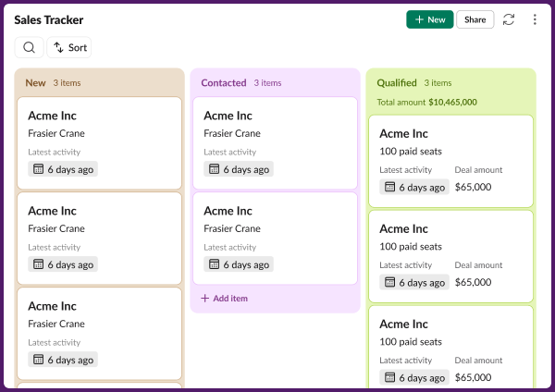Click "100 paid seats" on first Qualified card
The image size is (555, 392).
tap(411, 152)
